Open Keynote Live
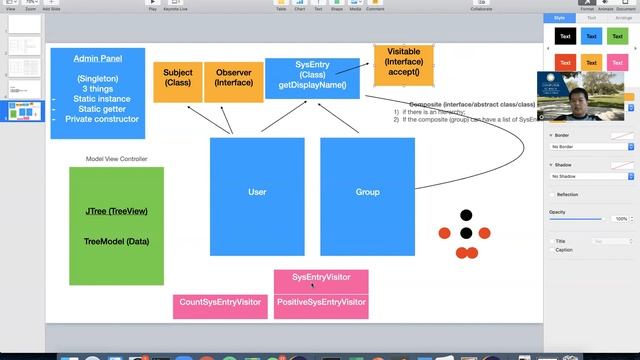Viewport: 640px width, 360px height. coord(176,5)
